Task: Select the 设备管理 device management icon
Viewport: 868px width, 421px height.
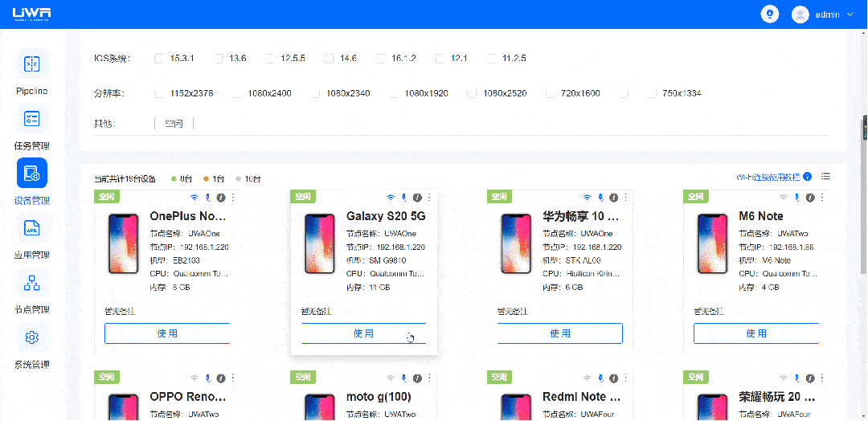Action: (31, 174)
